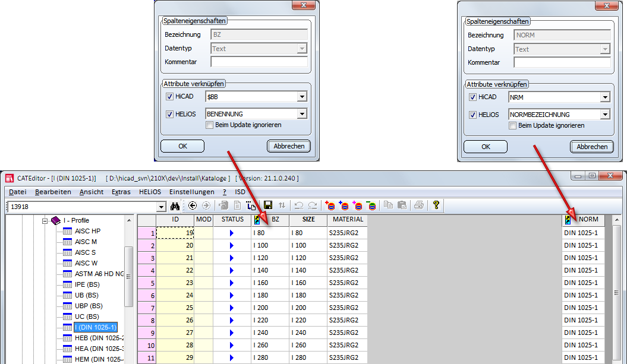Click the binoculars search icon
This screenshot has height=364, width=627.
click(x=175, y=206)
